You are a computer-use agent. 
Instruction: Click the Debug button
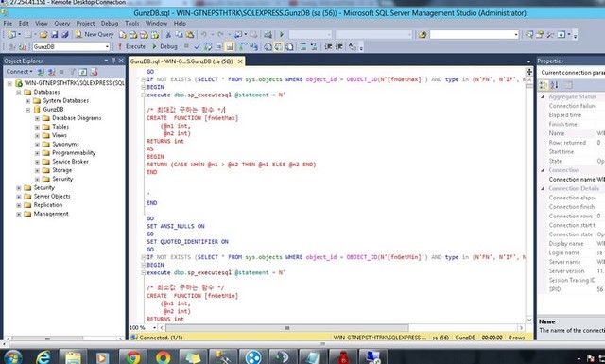pos(164,46)
